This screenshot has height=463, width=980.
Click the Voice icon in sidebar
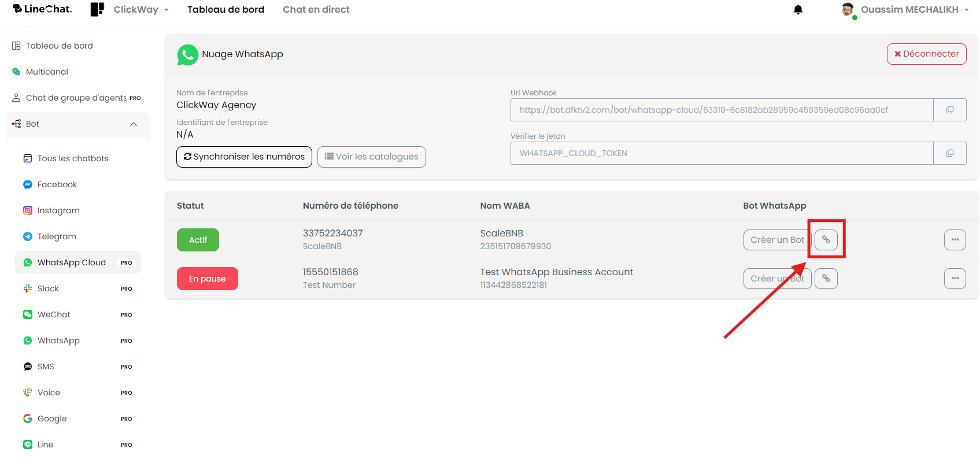[x=28, y=392]
